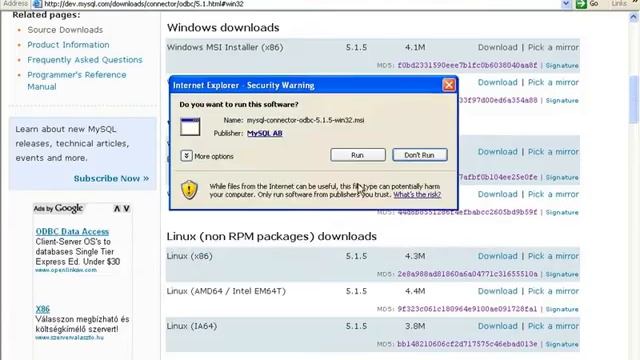Close the Security Warning dialog
Screen dimensions: 640x360
tap(449, 85)
